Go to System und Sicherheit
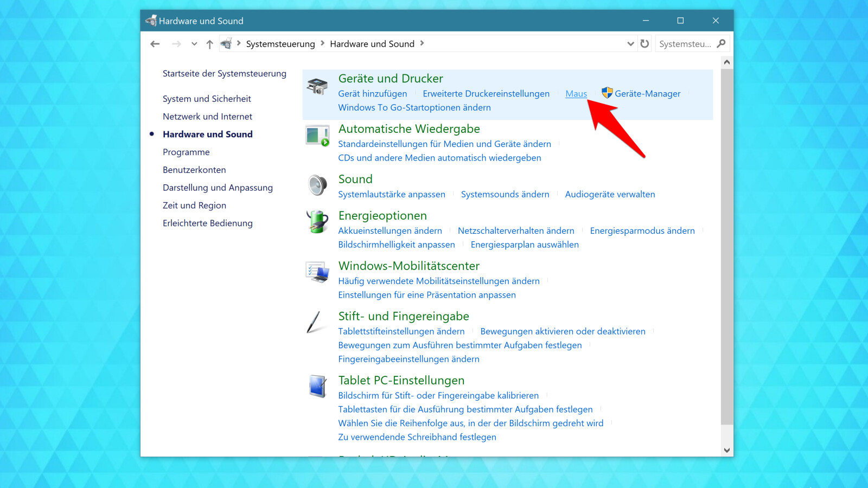Screen dimensions: 868x488 [207, 99]
